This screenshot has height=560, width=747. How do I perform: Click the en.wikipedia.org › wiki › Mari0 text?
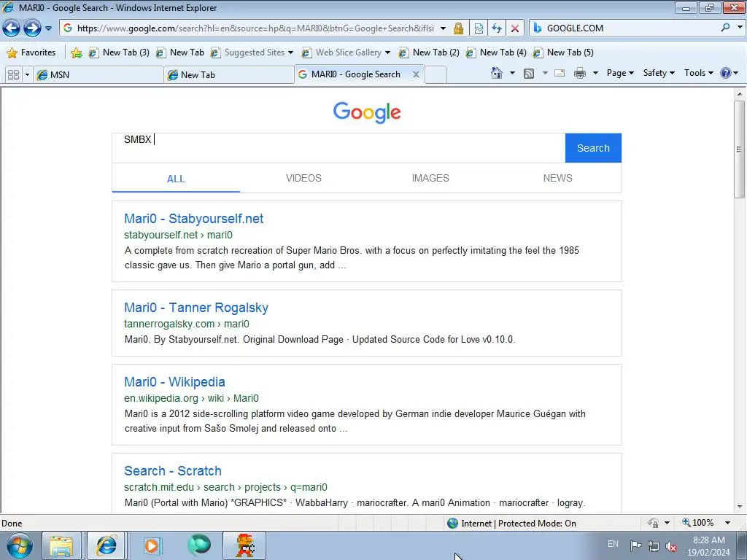pos(192,398)
